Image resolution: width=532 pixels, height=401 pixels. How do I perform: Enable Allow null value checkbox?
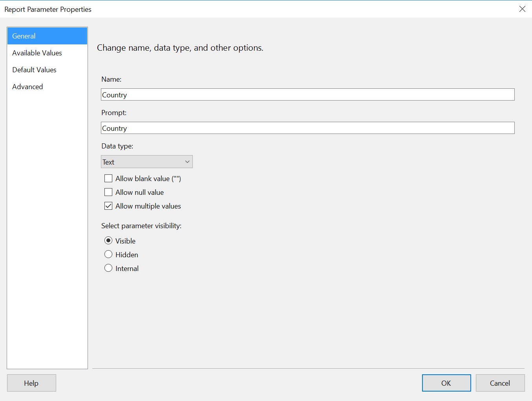[108, 192]
